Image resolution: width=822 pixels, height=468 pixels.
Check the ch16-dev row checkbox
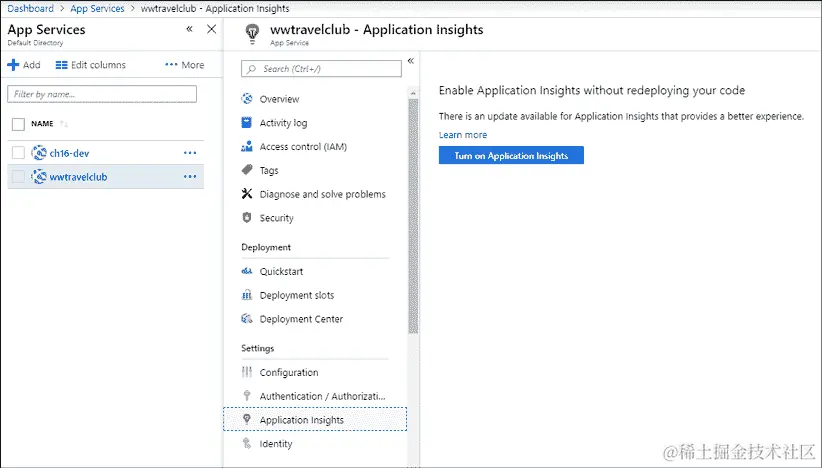(x=18, y=153)
